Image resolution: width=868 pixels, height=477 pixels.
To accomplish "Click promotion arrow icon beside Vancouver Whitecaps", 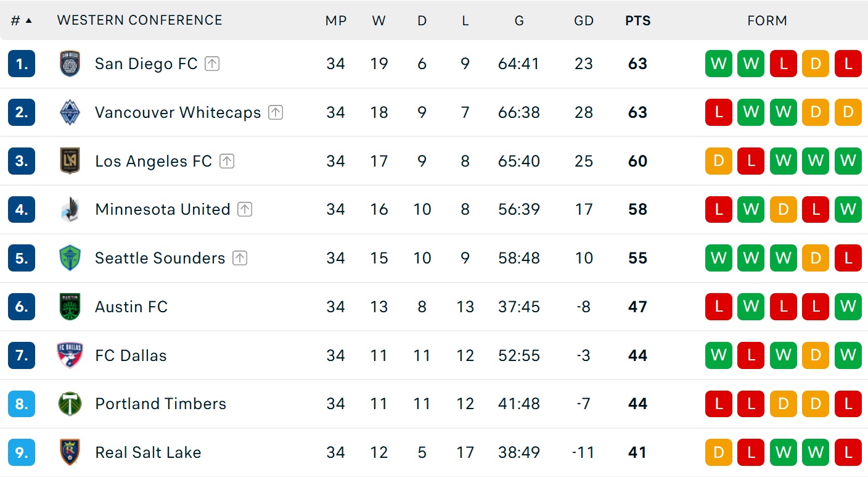I will (x=276, y=112).
